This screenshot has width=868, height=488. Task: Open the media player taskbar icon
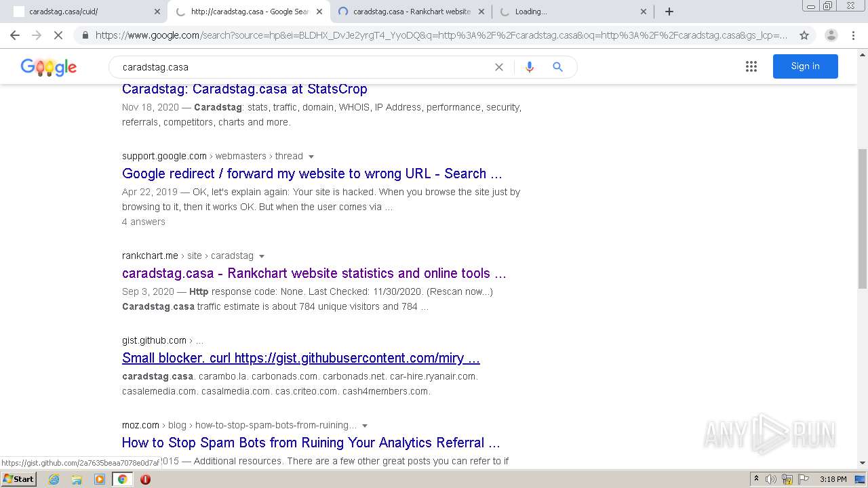point(100,479)
